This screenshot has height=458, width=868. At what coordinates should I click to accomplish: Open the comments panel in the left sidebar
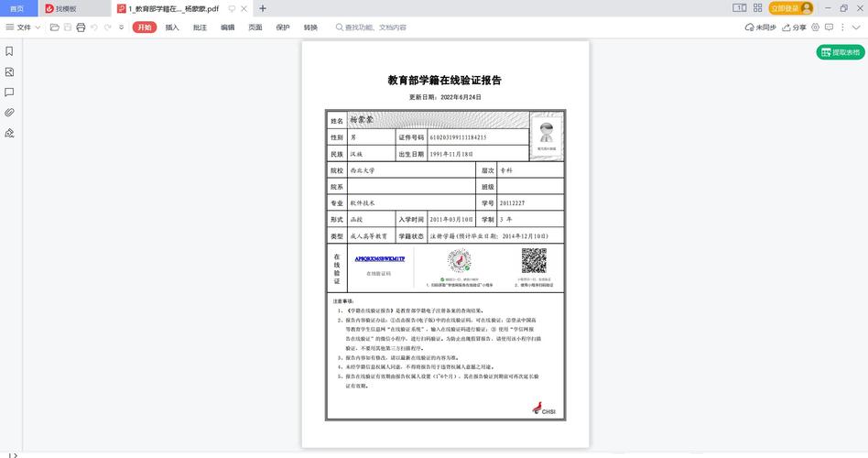click(9, 93)
